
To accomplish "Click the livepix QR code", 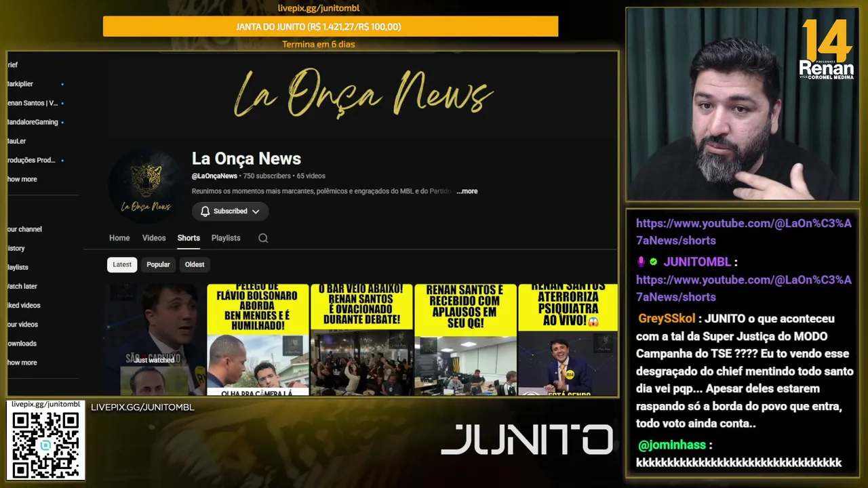I will point(46,445).
